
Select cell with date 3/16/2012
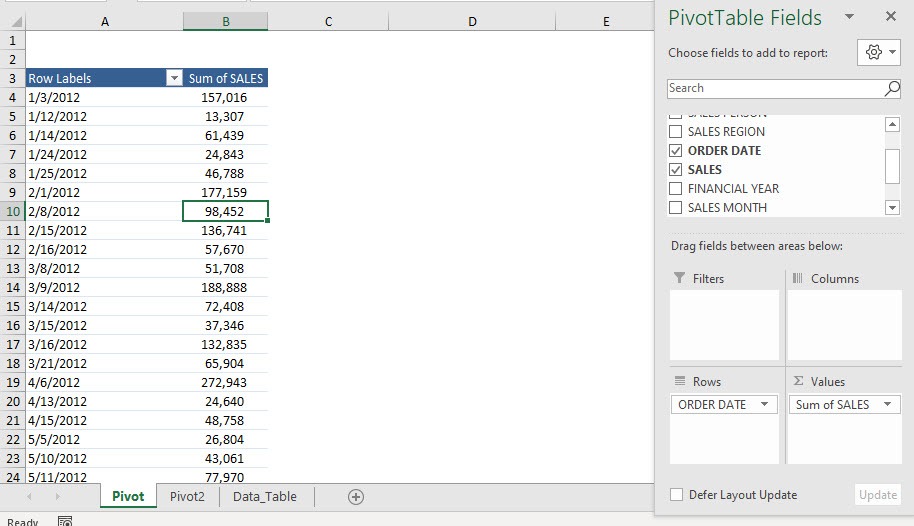coord(104,344)
